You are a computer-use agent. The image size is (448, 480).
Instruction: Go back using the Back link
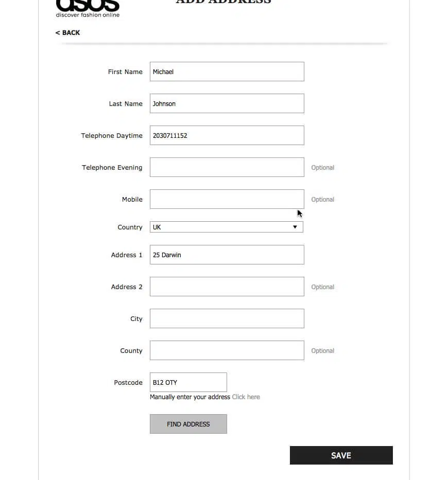pos(68,33)
